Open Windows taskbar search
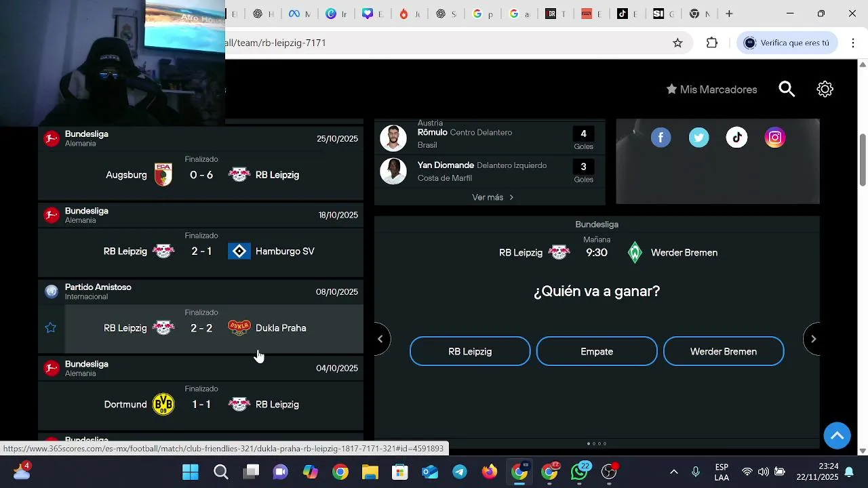This screenshot has height=488, width=868. (x=221, y=472)
